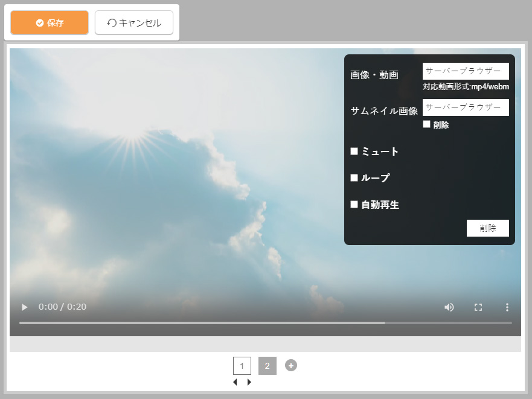This screenshot has width=532, height=399.
Task: Click the white 削除 button in panel
Action: (487, 228)
